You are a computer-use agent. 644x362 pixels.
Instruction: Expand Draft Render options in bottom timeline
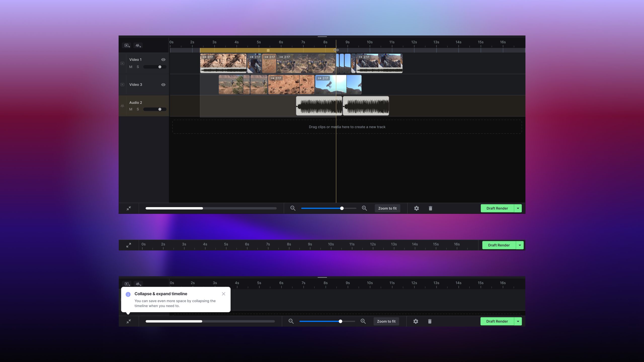click(518, 321)
